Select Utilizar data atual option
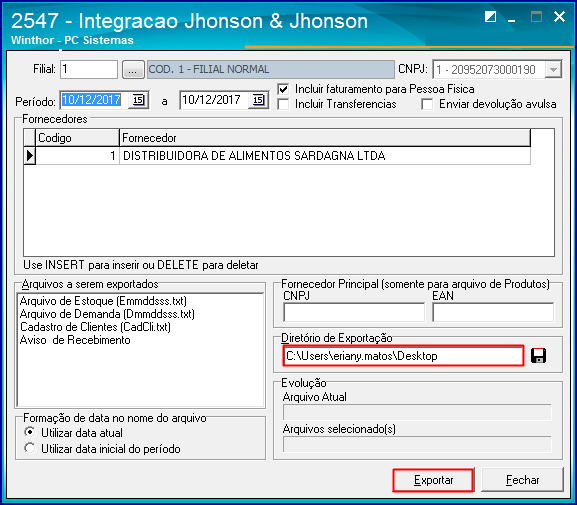This screenshot has height=505, width=577. tap(29, 432)
